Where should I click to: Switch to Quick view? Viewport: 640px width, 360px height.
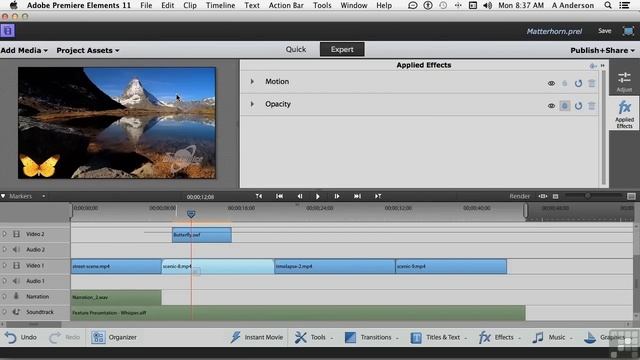(296, 49)
